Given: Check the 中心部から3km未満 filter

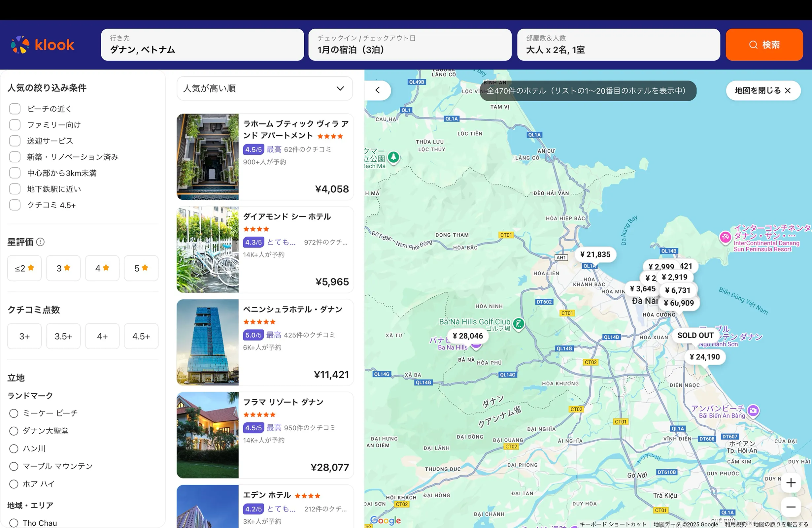Looking at the screenshot, I should tap(15, 173).
